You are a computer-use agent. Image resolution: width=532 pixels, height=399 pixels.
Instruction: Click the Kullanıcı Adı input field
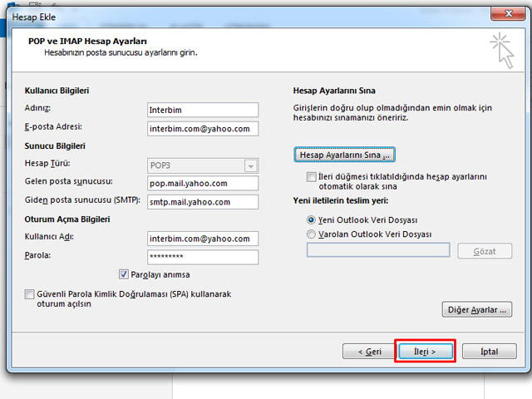click(x=202, y=238)
